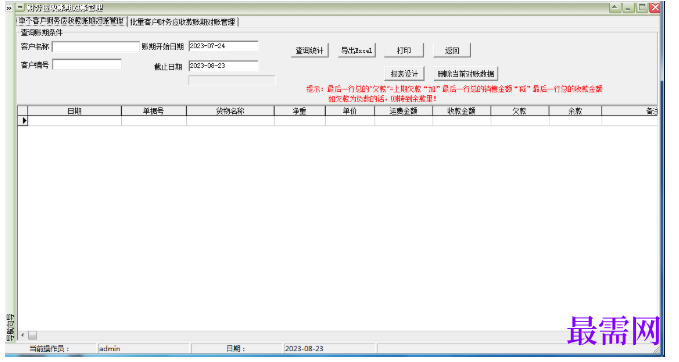Image resolution: width=679 pixels, height=362 pixels.
Task: Click the 打印 button
Action: (404, 51)
